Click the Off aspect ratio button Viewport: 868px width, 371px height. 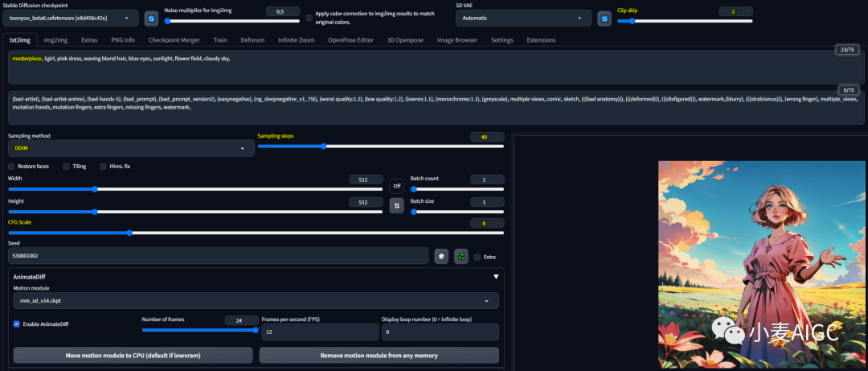(x=397, y=186)
